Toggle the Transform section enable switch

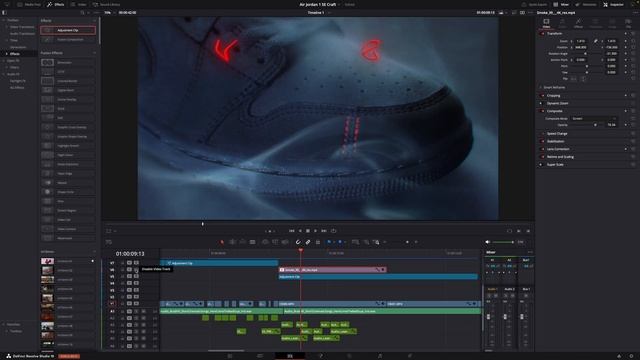pos(542,33)
